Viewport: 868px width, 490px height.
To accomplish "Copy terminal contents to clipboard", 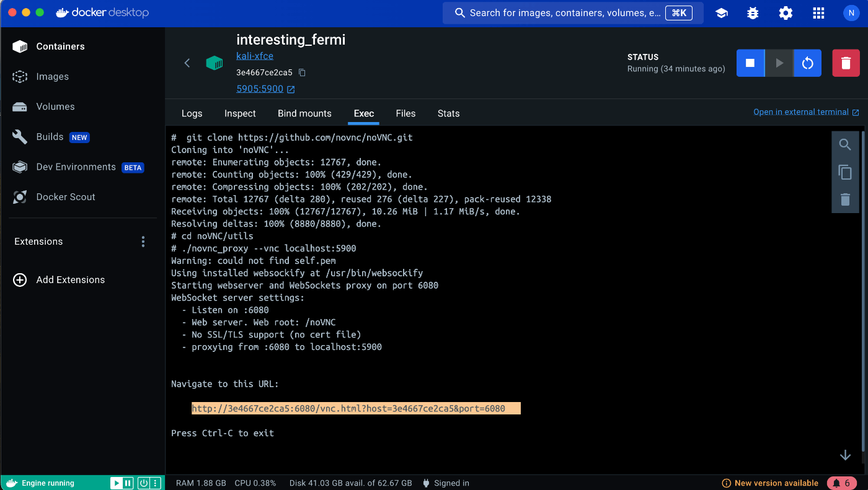I will tap(845, 172).
